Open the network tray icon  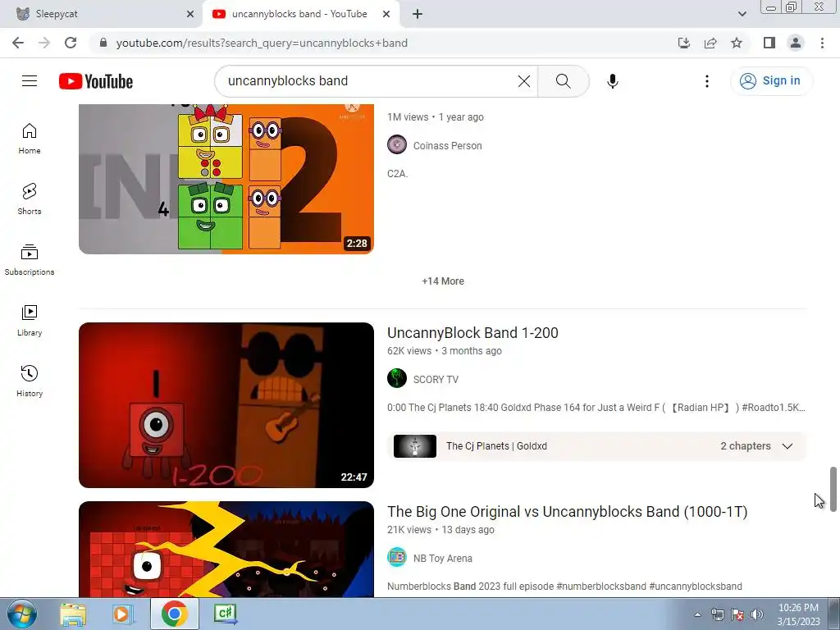(x=717, y=614)
